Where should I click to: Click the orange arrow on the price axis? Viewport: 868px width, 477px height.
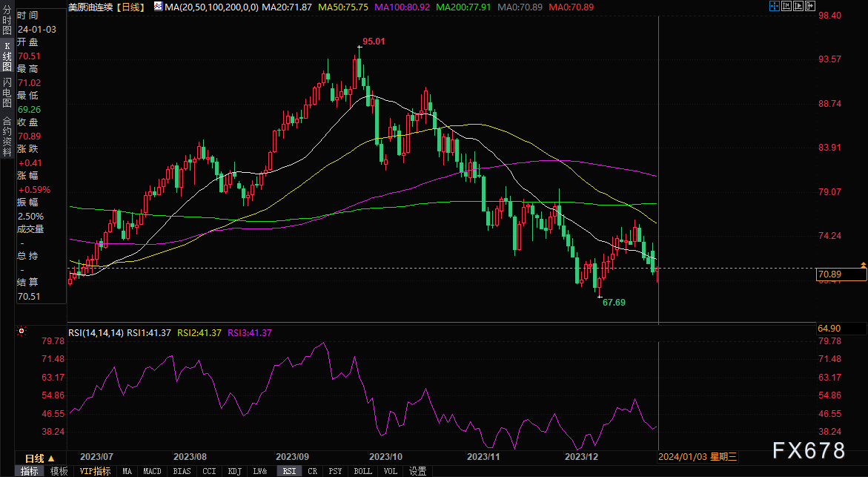tap(864, 266)
